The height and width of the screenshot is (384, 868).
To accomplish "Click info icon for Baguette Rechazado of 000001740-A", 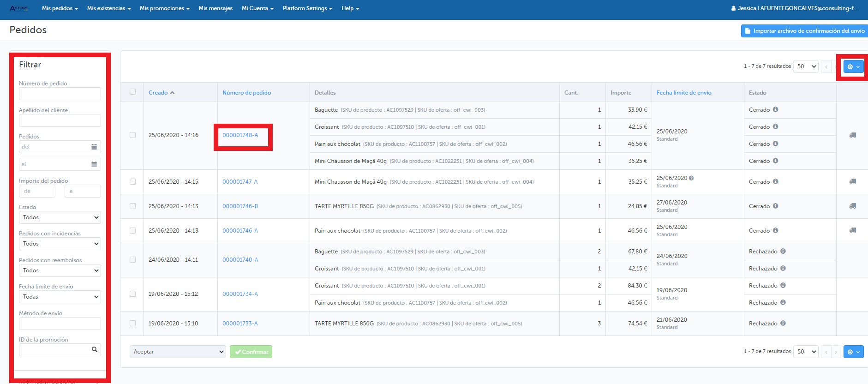I will pos(783,251).
